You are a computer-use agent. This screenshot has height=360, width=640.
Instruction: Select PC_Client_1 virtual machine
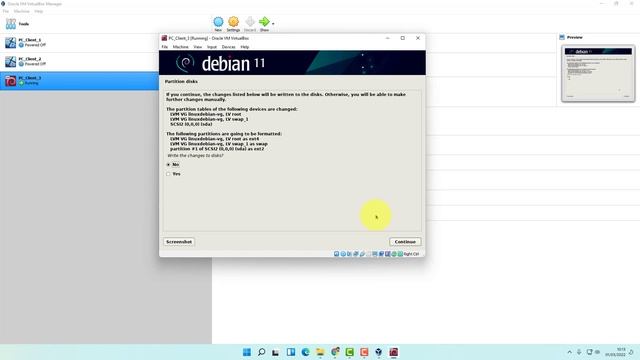point(80,42)
